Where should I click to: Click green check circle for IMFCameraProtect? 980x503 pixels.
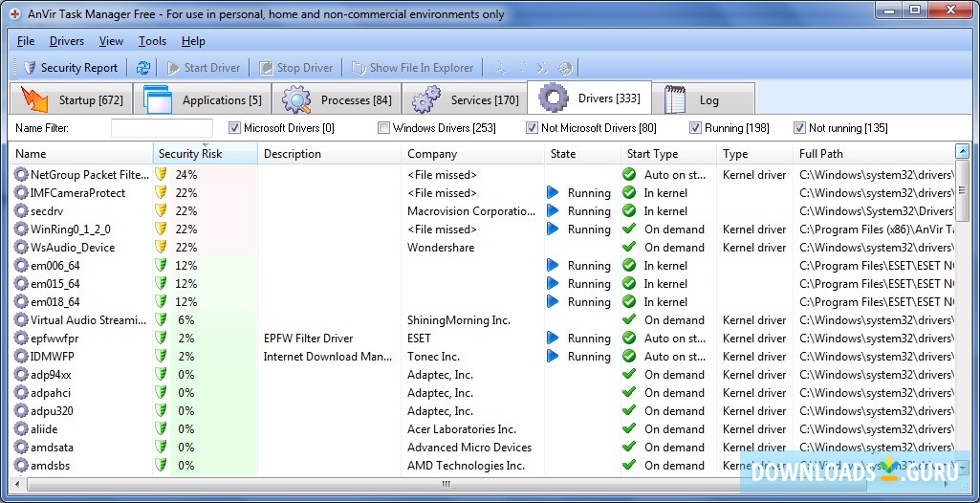pyautogui.click(x=629, y=193)
